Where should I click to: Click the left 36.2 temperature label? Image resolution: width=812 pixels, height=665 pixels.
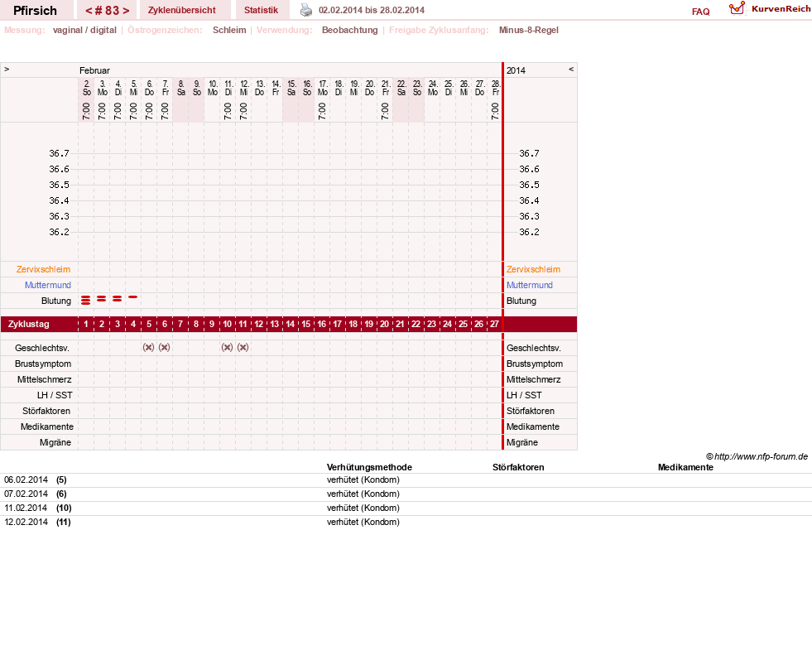pos(59,232)
